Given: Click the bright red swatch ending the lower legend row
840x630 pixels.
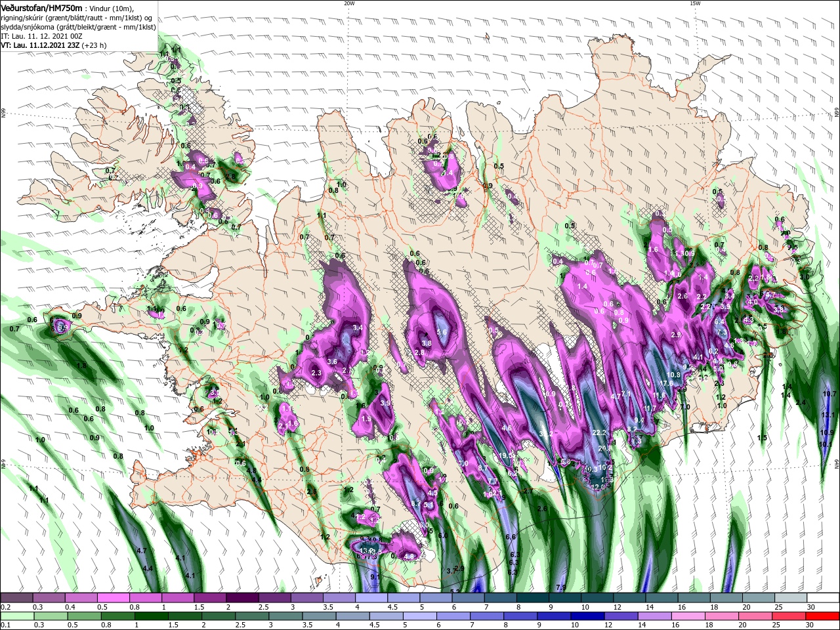Looking at the screenshot, I should [824, 616].
